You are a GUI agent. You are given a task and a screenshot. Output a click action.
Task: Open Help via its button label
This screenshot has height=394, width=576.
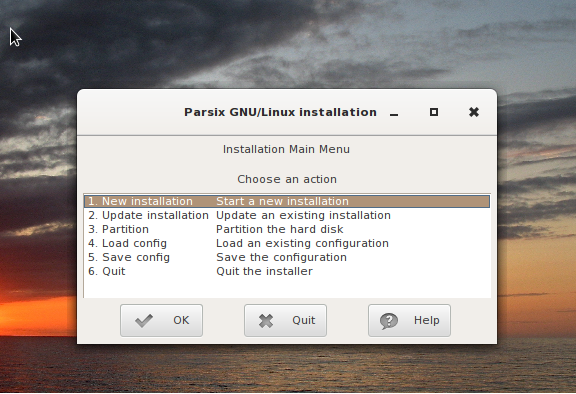point(426,320)
